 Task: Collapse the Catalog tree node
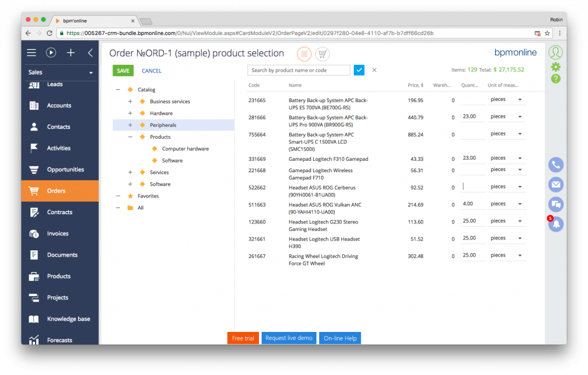[x=118, y=90]
